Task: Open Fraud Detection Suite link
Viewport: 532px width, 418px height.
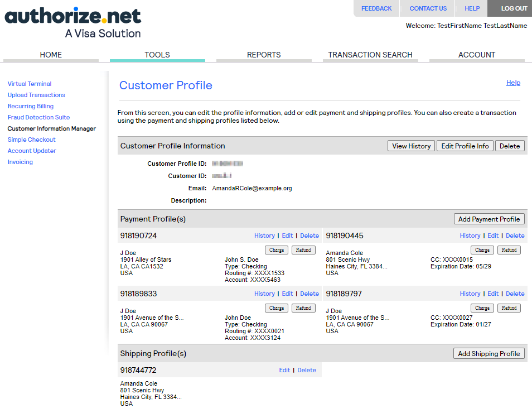Action: click(x=38, y=117)
